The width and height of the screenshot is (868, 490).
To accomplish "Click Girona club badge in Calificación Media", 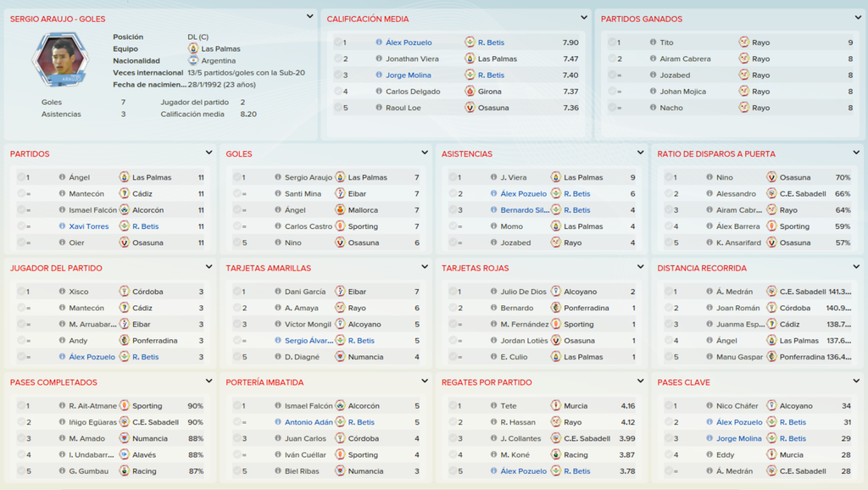I will [x=470, y=92].
